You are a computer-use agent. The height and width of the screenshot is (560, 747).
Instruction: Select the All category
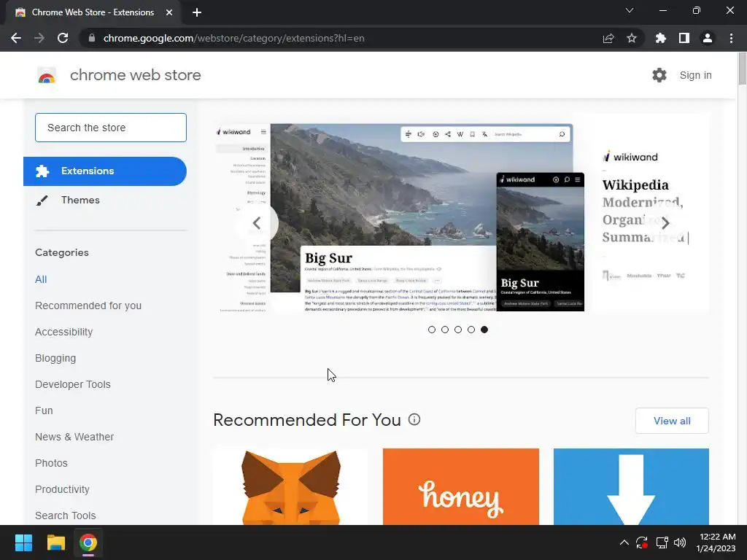pos(41,279)
